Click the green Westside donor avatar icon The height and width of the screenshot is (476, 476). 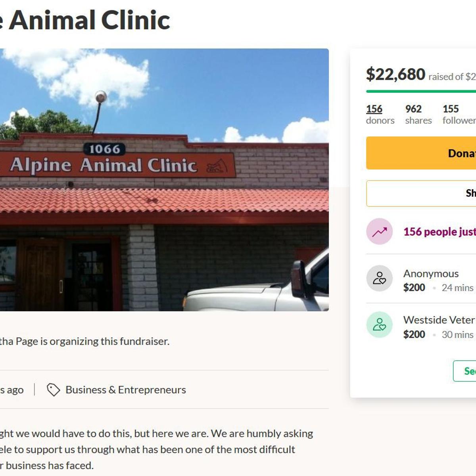(x=379, y=324)
